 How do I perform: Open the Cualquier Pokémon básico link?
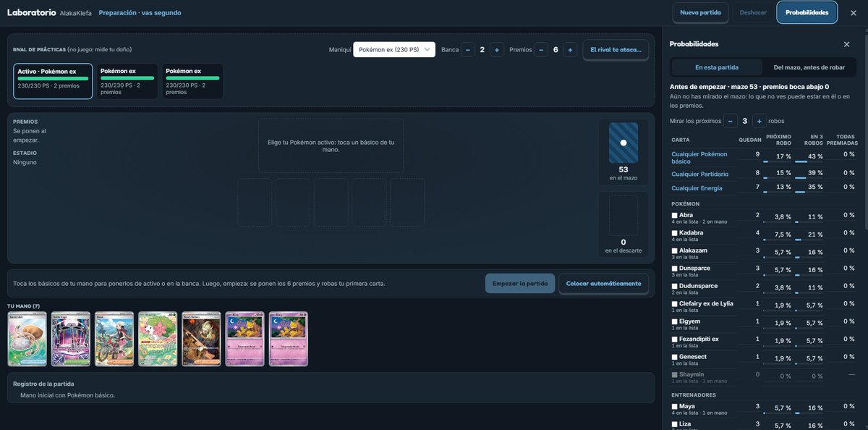pos(699,157)
